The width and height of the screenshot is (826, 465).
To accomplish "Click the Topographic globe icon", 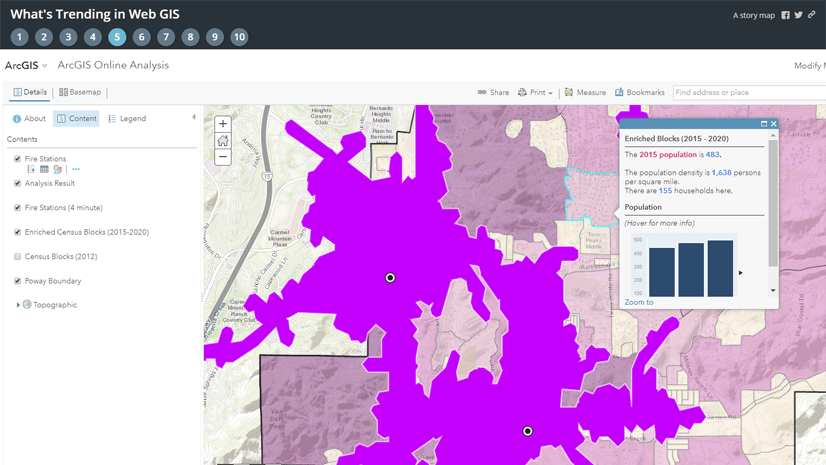I will pos(27,304).
